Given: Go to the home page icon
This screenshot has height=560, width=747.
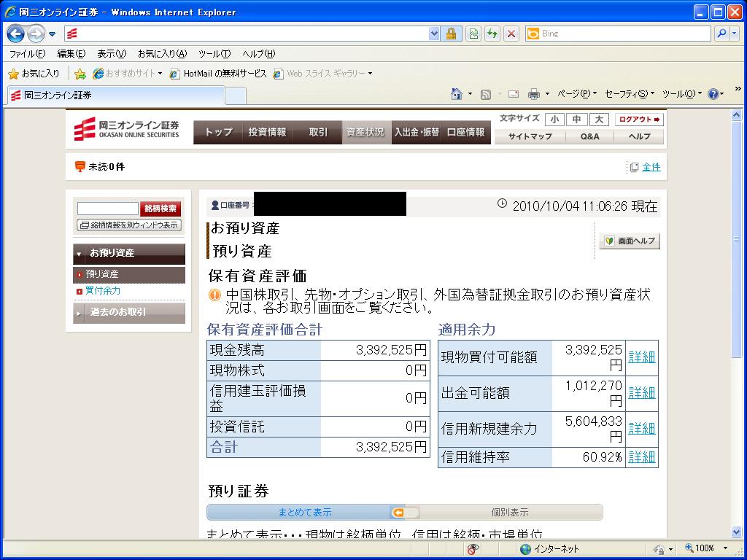Looking at the screenshot, I should pyautogui.click(x=457, y=94).
